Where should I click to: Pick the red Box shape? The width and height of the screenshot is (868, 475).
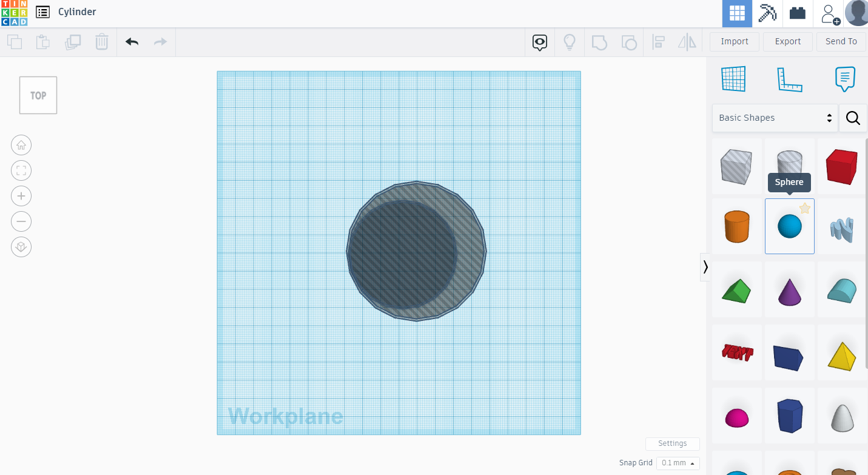click(x=842, y=167)
